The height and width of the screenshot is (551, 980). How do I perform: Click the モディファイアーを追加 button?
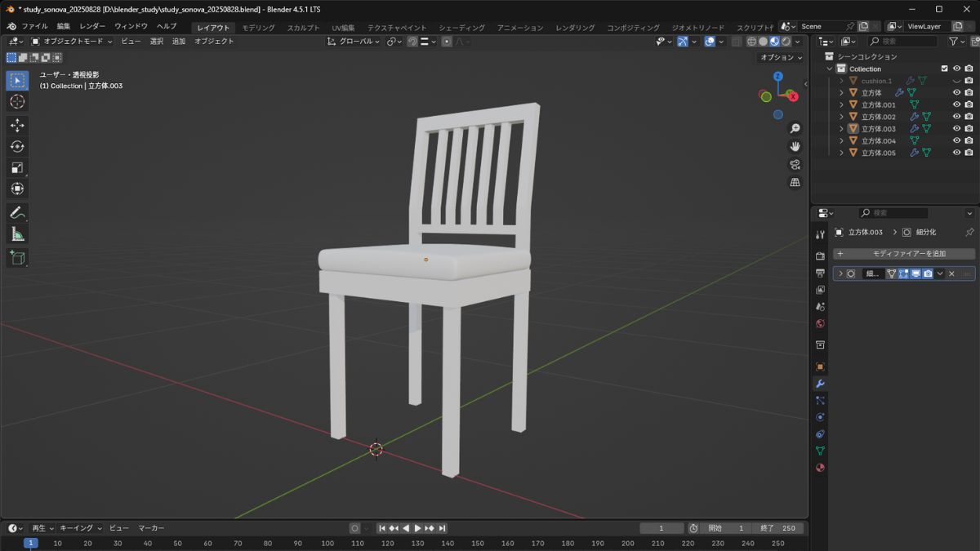click(x=905, y=254)
